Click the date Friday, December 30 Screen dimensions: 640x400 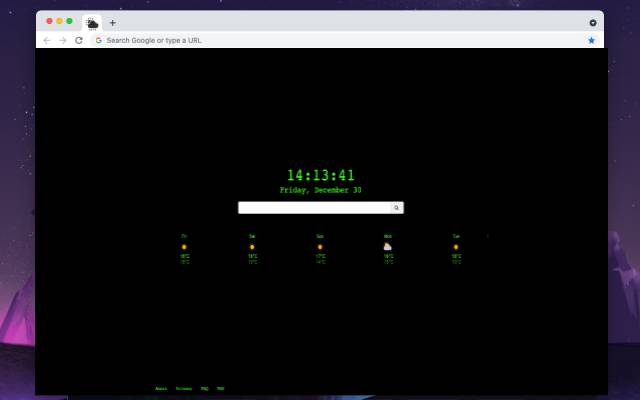click(320, 190)
